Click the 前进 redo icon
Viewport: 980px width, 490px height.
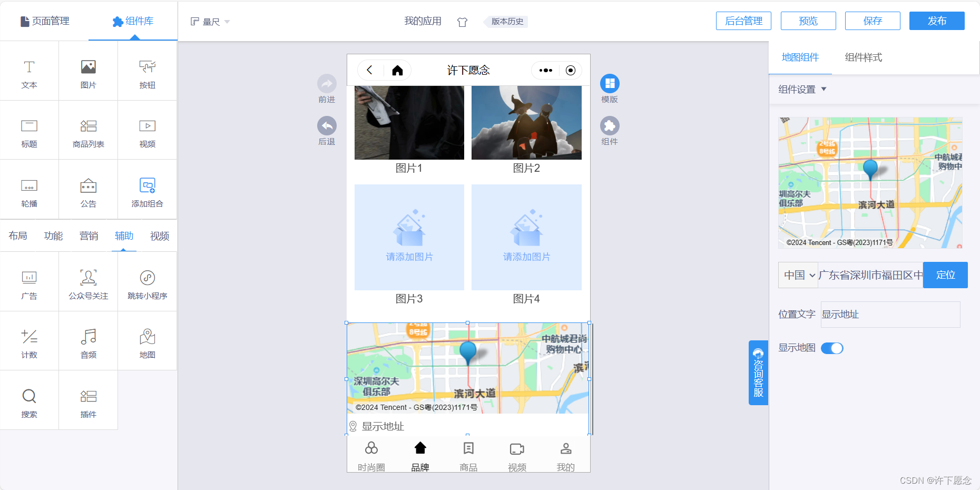(x=327, y=84)
